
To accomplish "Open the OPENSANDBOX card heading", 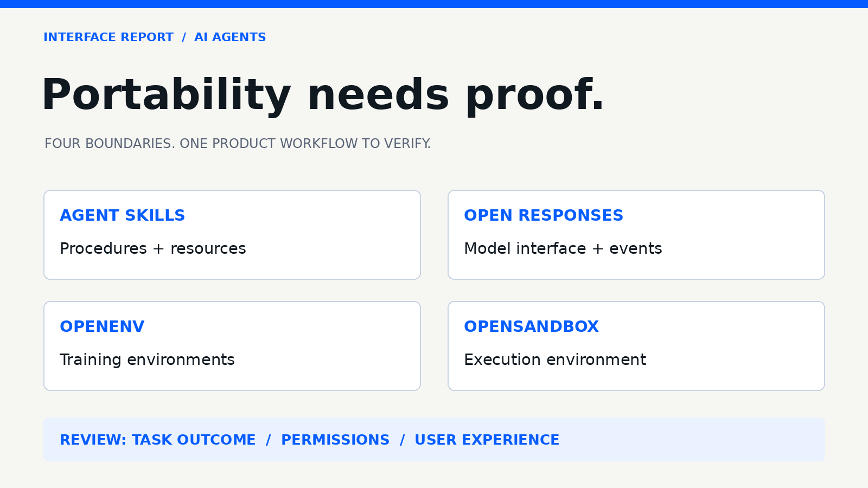I will pyautogui.click(x=532, y=326).
